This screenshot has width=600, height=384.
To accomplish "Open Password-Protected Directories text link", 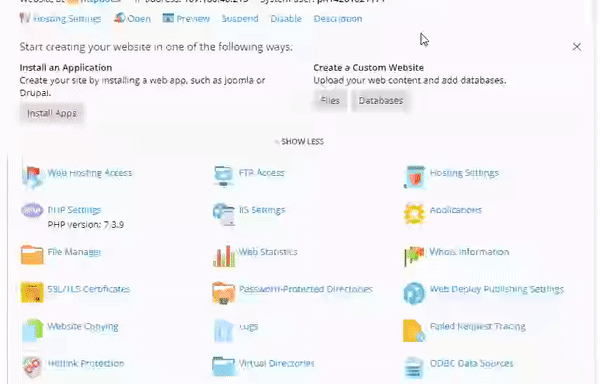I will tap(306, 289).
